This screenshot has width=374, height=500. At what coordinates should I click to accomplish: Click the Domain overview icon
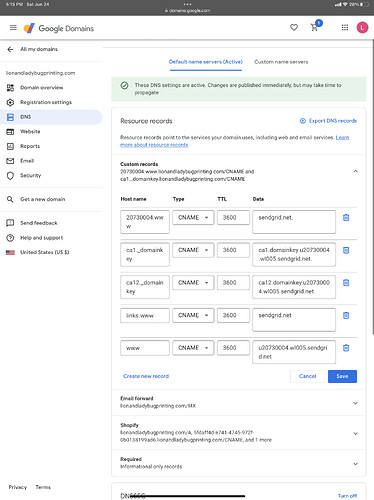coord(10,88)
